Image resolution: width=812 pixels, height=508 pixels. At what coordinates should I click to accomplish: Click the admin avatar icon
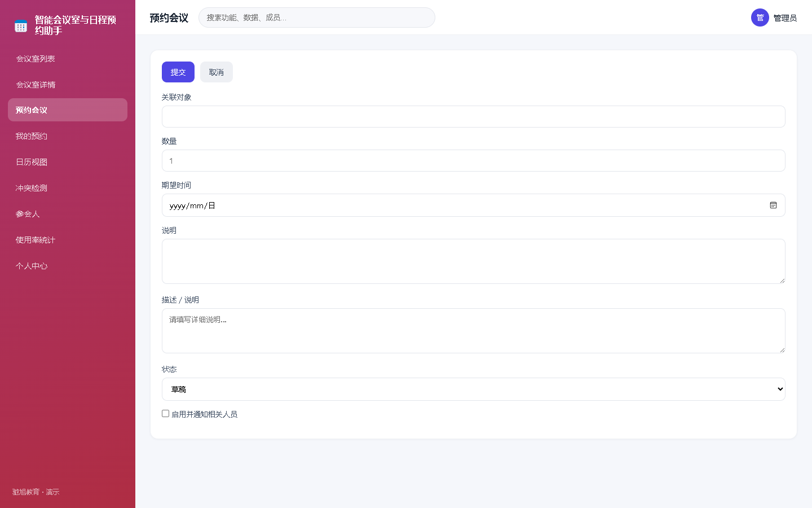(760, 17)
